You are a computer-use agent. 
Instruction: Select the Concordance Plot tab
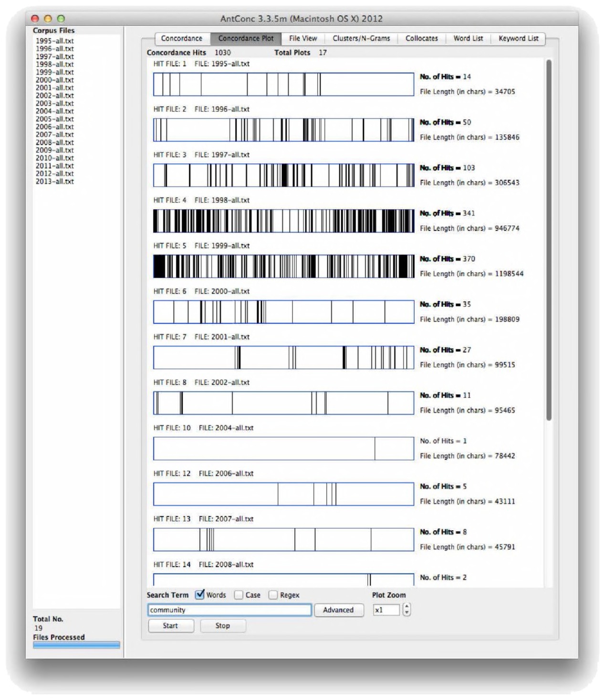coord(246,39)
